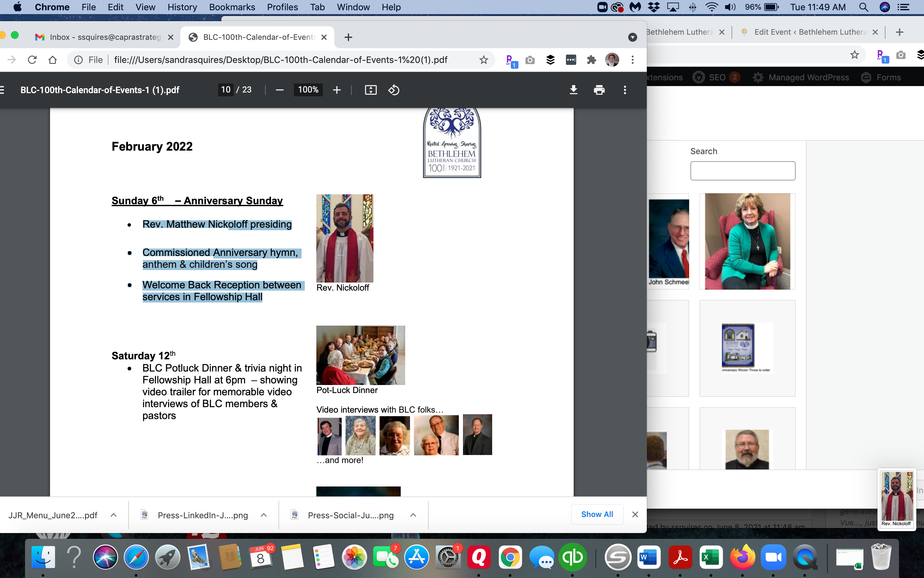Zoom in the PDF with plus
Screen dimensions: 924x578
tap(336, 90)
